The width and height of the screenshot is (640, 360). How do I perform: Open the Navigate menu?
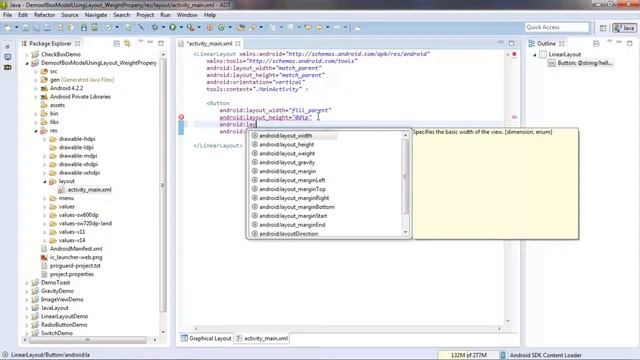(96, 15)
